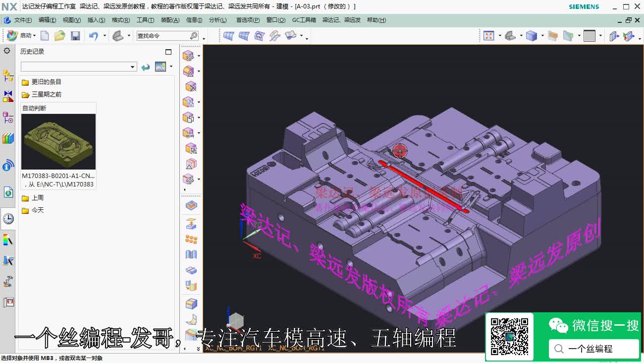Open the 帮助(H) menu
Screen dimensions: 644x363
pyautogui.click(x=376, y=20)
